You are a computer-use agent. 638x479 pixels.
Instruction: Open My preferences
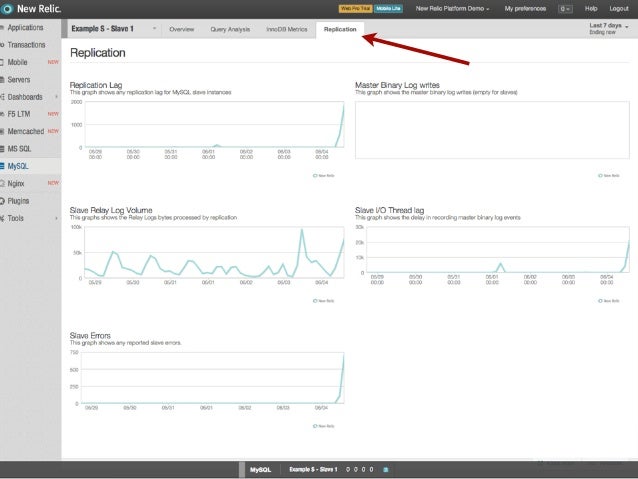525,9
